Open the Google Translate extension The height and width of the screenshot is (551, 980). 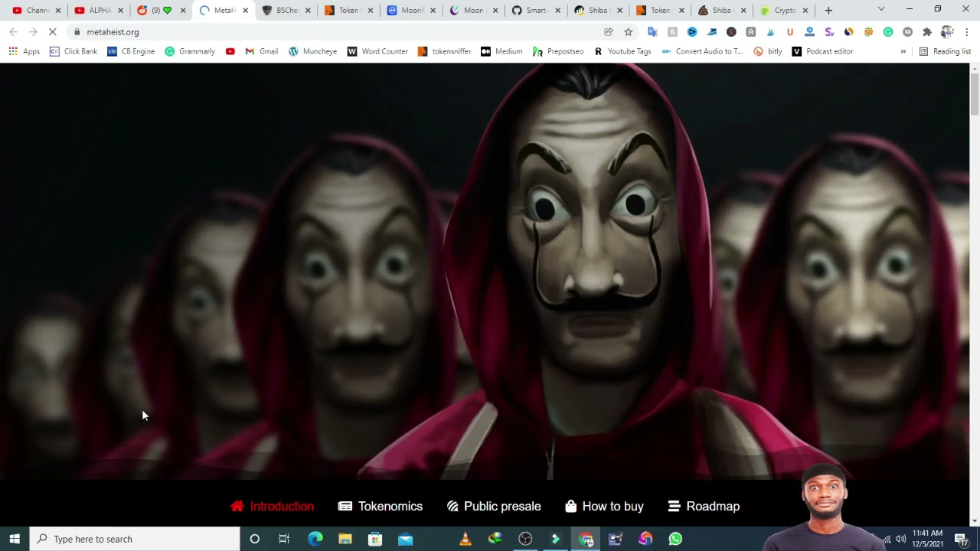pos(652,32)
